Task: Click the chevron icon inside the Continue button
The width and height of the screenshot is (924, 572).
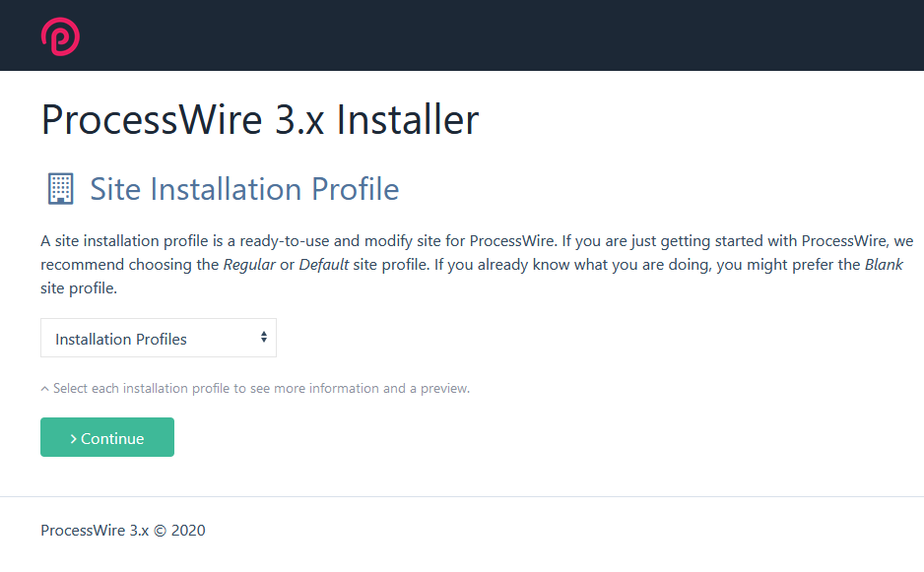Action: pos(74,439)
